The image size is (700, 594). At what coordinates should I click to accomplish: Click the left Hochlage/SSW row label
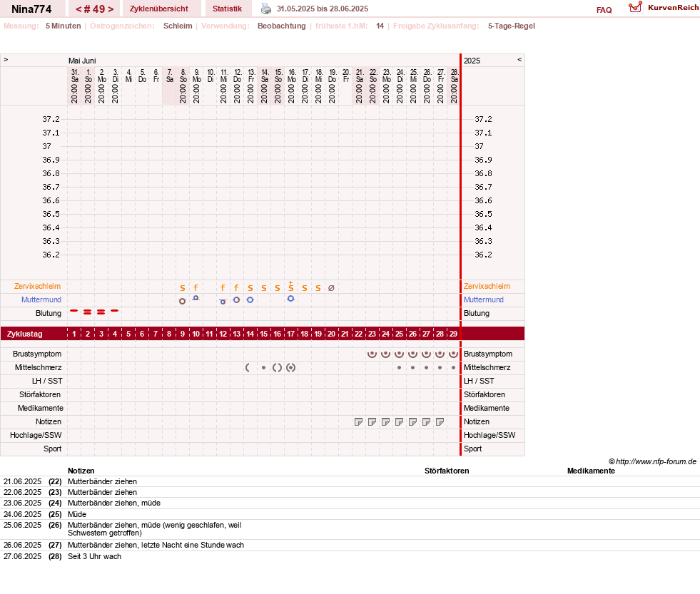point(36,435)
